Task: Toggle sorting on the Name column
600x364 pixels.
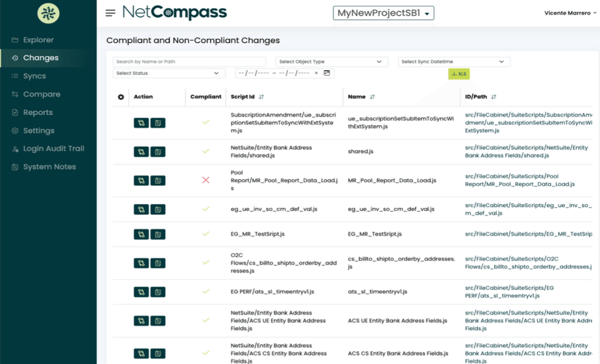Action: click(x=373, y=97)
